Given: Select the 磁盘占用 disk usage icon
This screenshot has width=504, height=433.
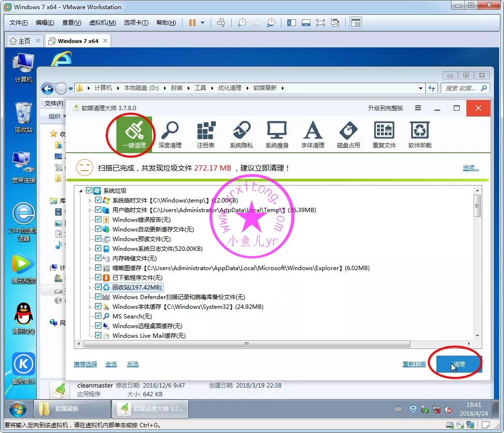Looking at the screenshot, I should (x=348, y=134).
